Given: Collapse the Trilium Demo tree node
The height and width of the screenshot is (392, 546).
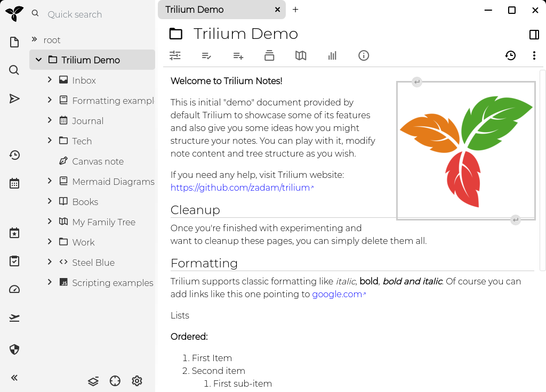Looking at the screenshot, I should [38, 60].
